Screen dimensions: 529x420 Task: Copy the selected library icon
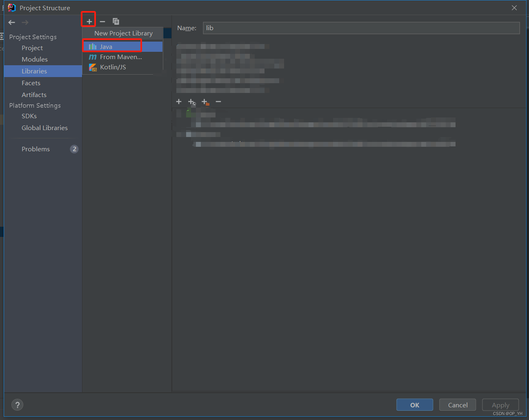(116, 21)
